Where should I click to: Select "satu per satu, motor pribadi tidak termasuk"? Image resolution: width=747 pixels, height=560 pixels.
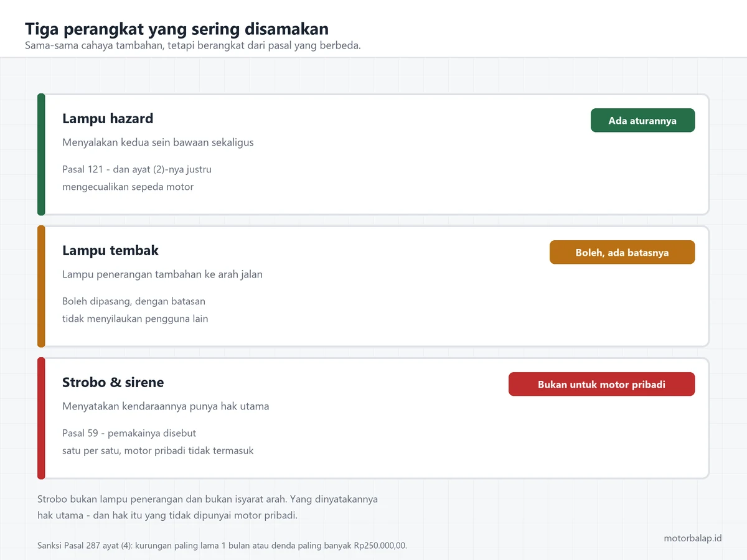pos(158,450)
